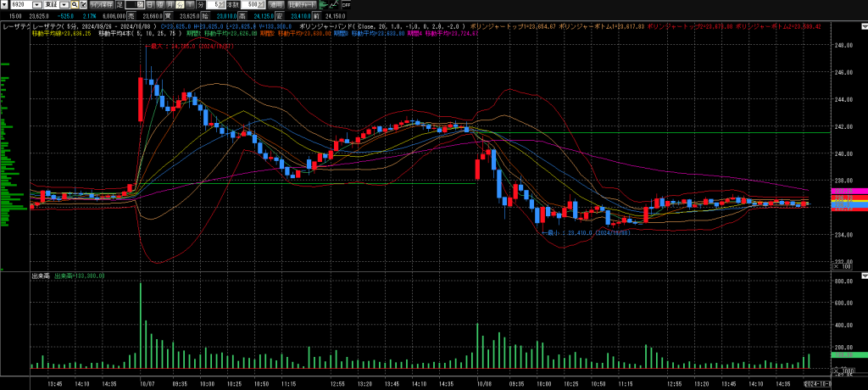Click the 足 candle type input field
Screen dimensions: 868x390
(x=131, y=5)
